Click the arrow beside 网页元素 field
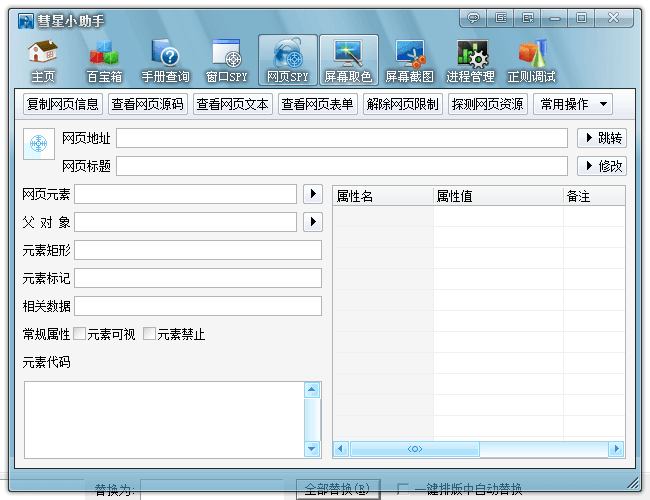650x500 pixels. (x=312, y=194)
